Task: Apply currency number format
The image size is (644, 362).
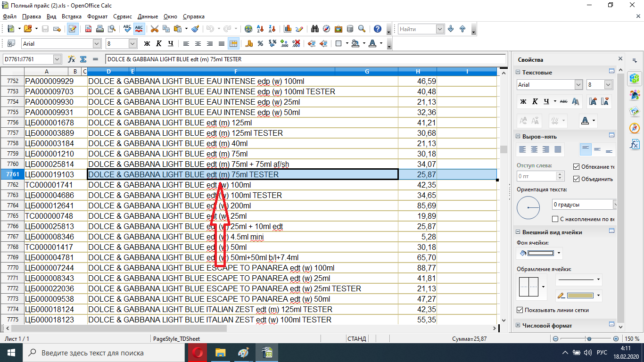Action: pyautogui.click(x=248, y=43)
